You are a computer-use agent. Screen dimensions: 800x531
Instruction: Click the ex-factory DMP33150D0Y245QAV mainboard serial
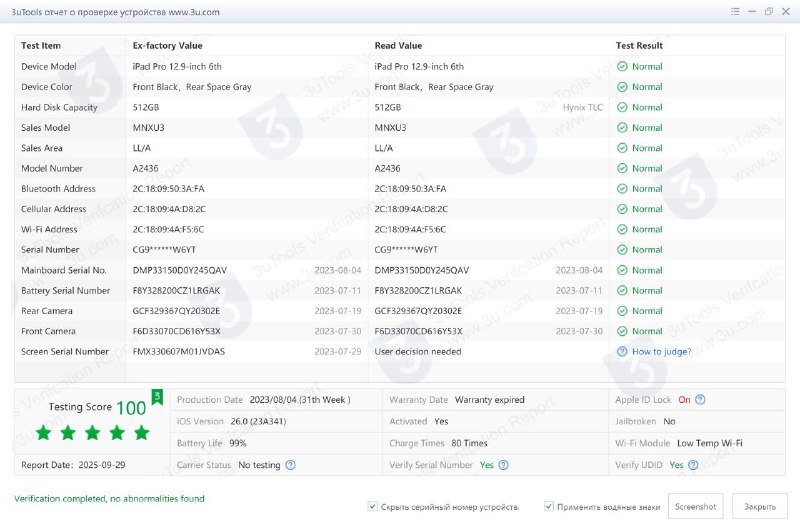tap(180, 270)
